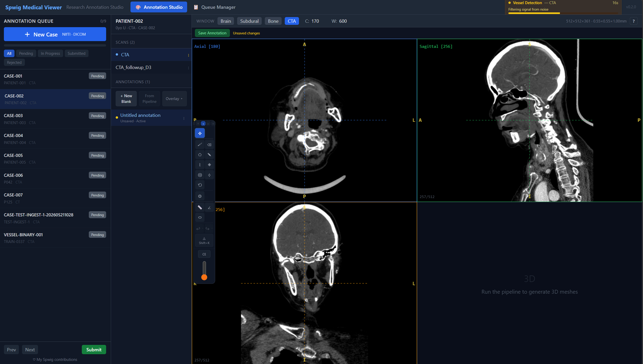Screen dimensions: 643x364
Task: Create a New Case
Action: [55, 34]
